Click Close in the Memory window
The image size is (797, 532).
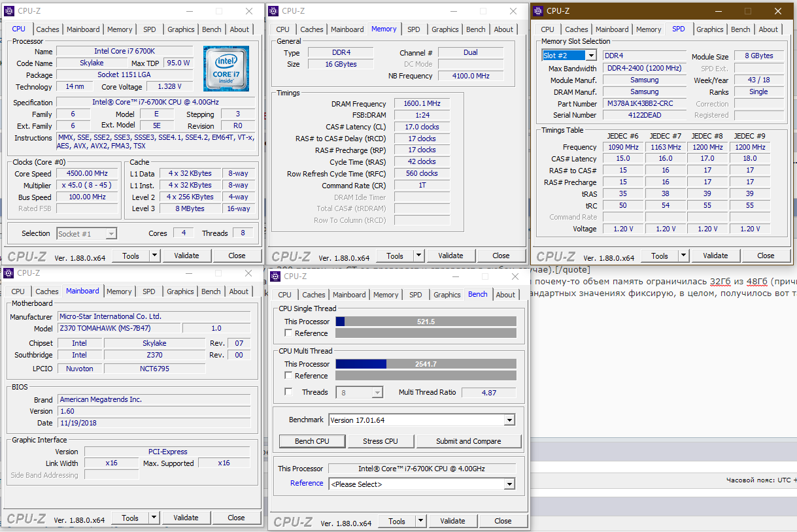[x=501, y=256]
